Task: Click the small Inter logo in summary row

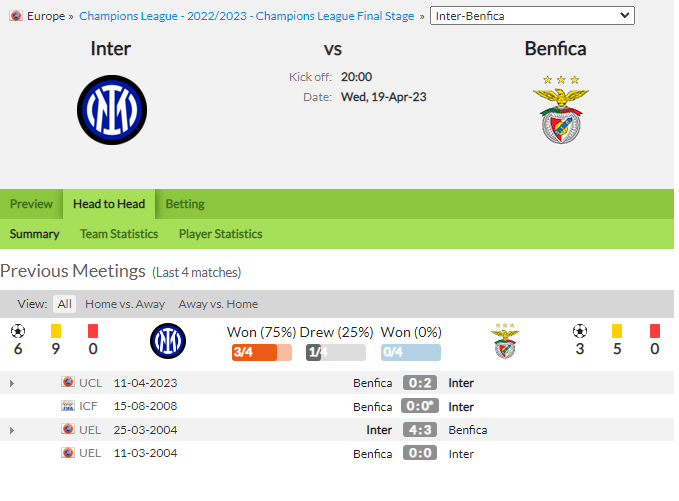Action: click(x=168, y=341)
